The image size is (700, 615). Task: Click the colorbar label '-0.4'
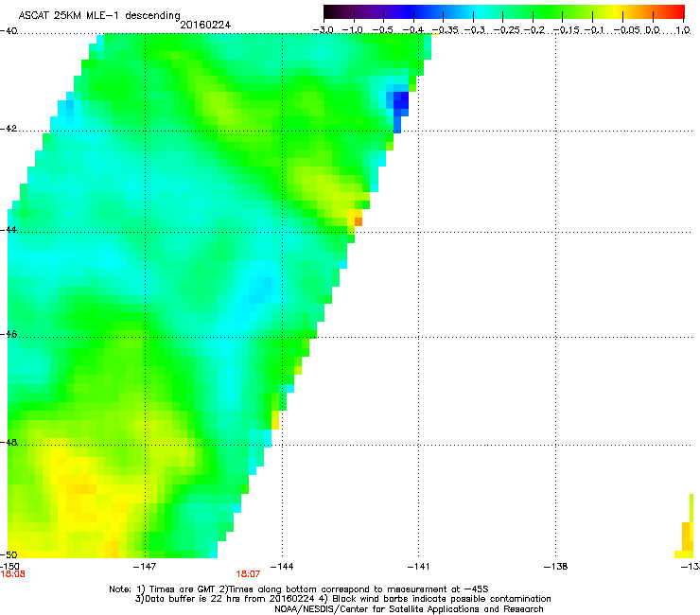coord(413,30)
